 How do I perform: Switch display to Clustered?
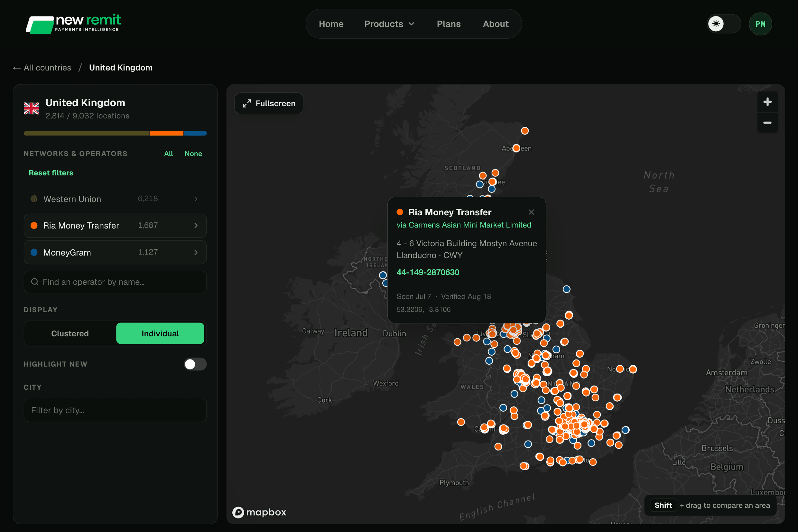70,333
